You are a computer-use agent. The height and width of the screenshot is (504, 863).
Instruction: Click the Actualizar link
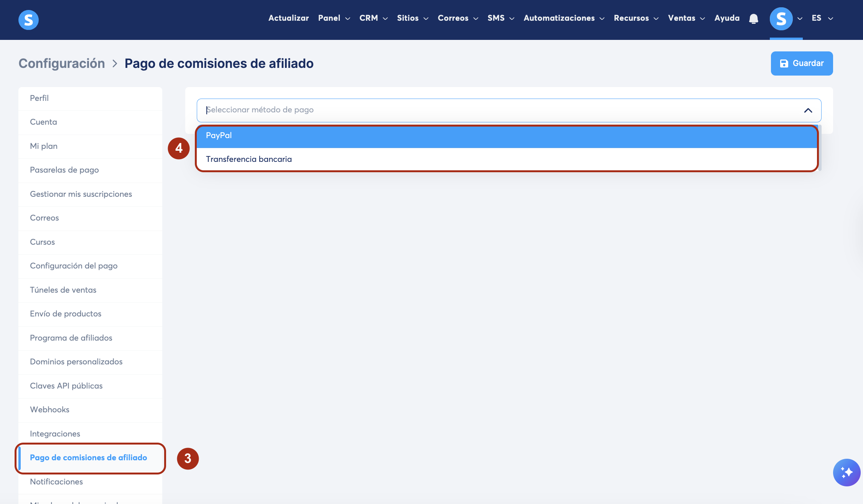288,18
